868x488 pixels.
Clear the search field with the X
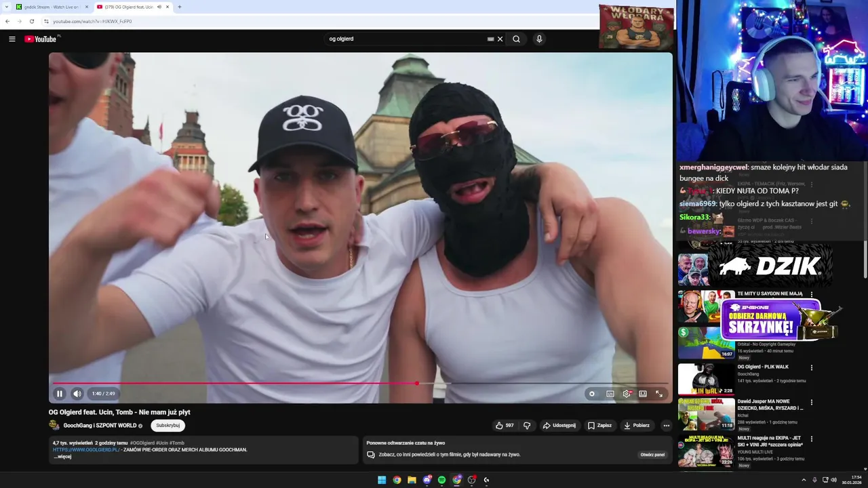(x=500, y=39)
